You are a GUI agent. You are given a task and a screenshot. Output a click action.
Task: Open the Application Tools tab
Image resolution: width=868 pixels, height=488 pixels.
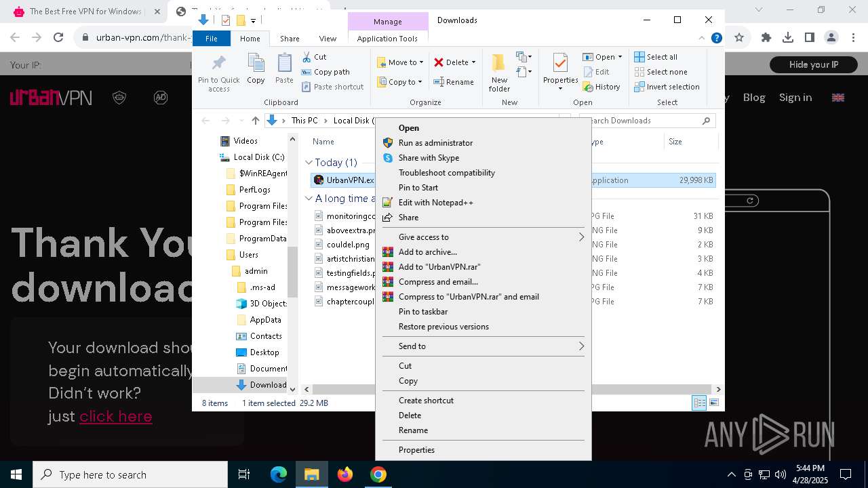tap(387, 39)
